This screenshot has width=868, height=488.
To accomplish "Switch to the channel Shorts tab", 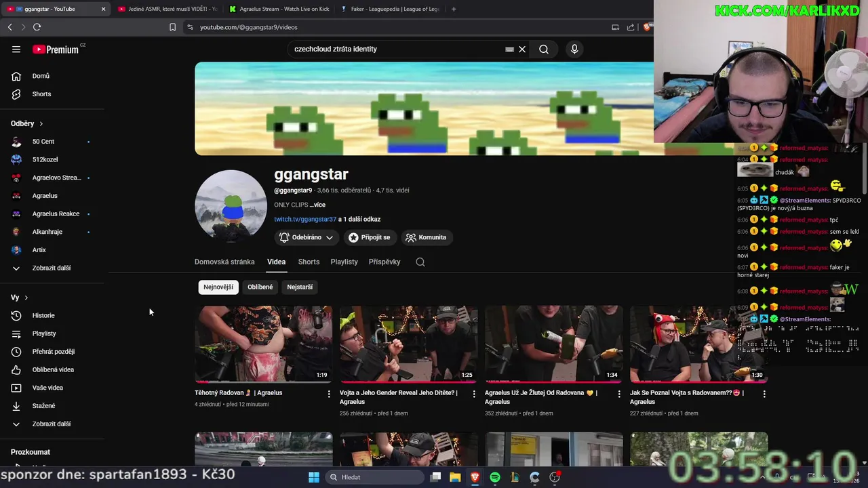I will click(309, 262).
